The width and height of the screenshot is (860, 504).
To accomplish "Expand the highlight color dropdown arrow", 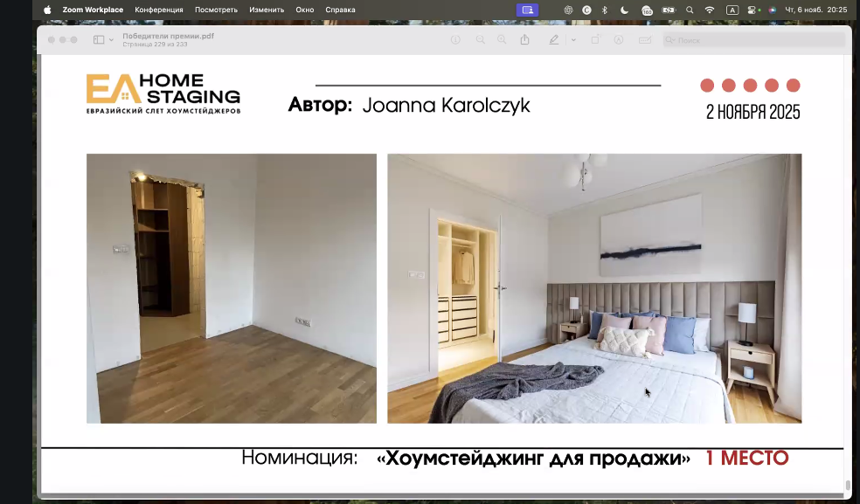I will pyautogui.click(x=573, y=40).
